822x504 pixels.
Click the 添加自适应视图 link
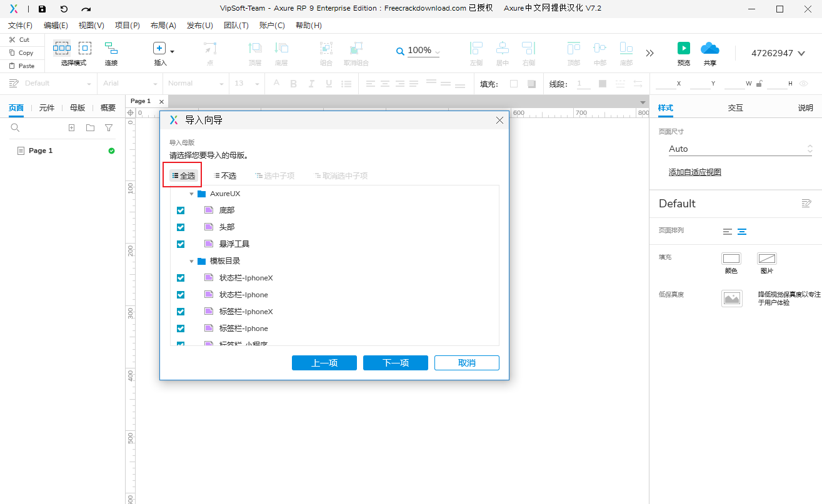[695, 172]
